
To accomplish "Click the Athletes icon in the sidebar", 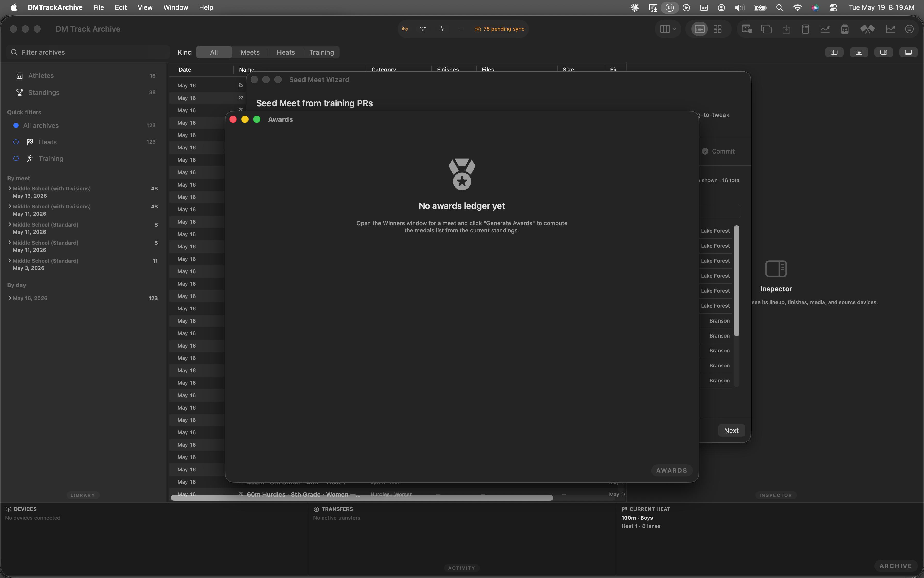I will [20, 76].
